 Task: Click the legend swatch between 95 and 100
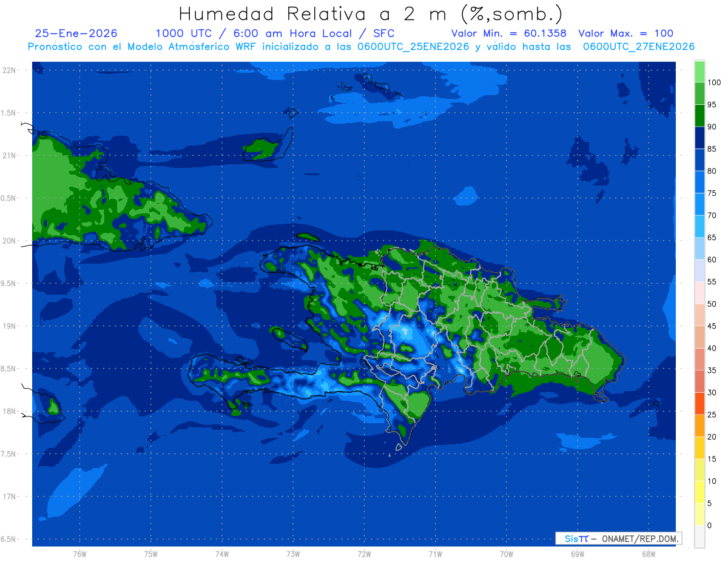[x=699, y=93]
